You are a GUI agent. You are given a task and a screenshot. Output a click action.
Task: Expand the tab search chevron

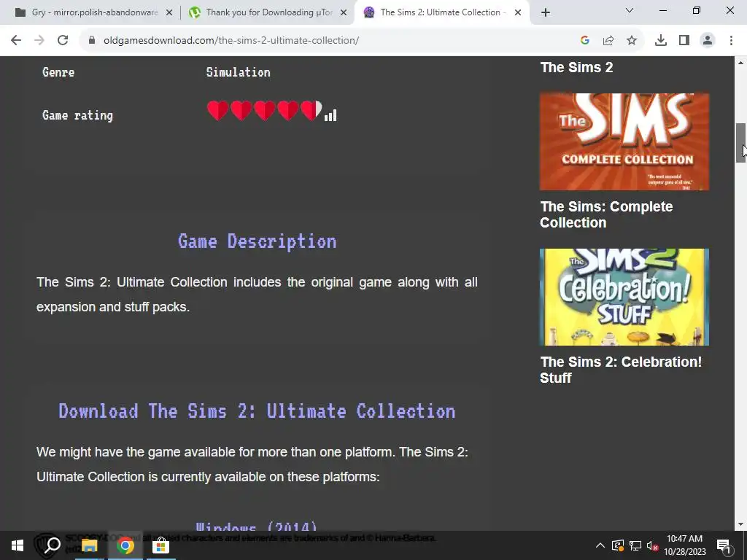pyautogui.click(x=630, y=10)
